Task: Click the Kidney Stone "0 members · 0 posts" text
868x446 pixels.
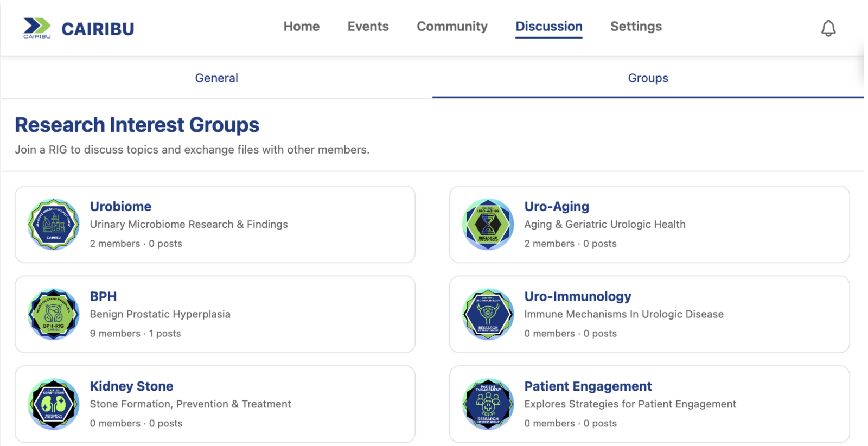Action: coord(136,424)
